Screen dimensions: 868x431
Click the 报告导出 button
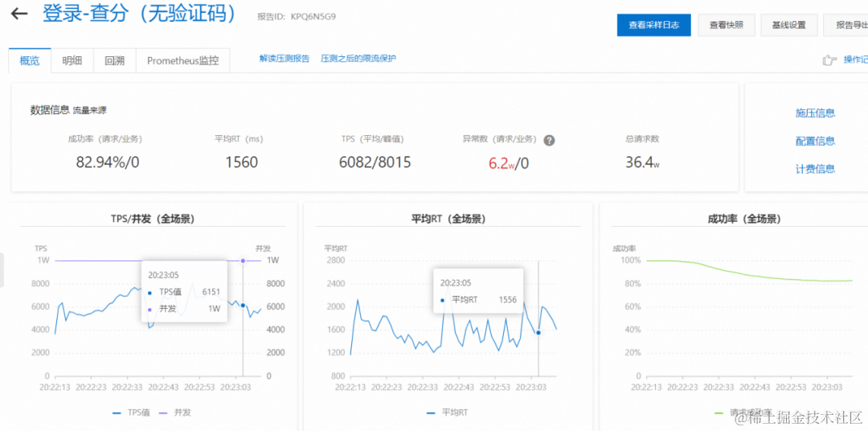point(845,26)
